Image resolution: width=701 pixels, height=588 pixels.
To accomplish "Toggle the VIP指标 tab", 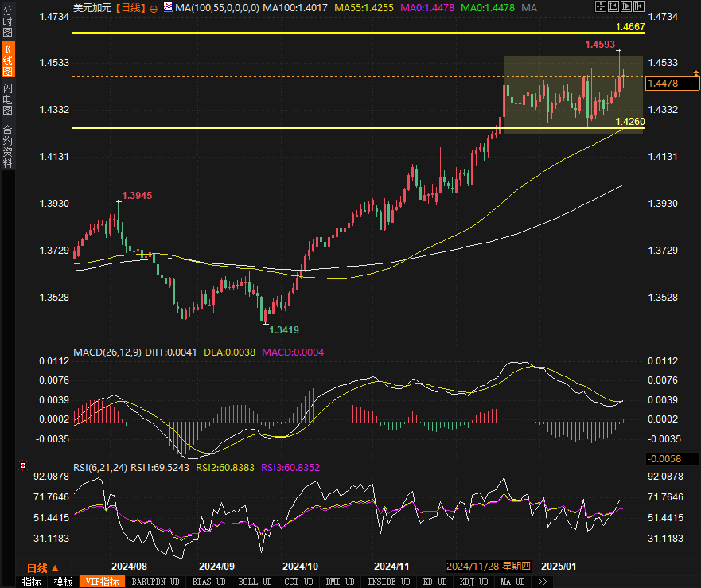I will [102, 582].
